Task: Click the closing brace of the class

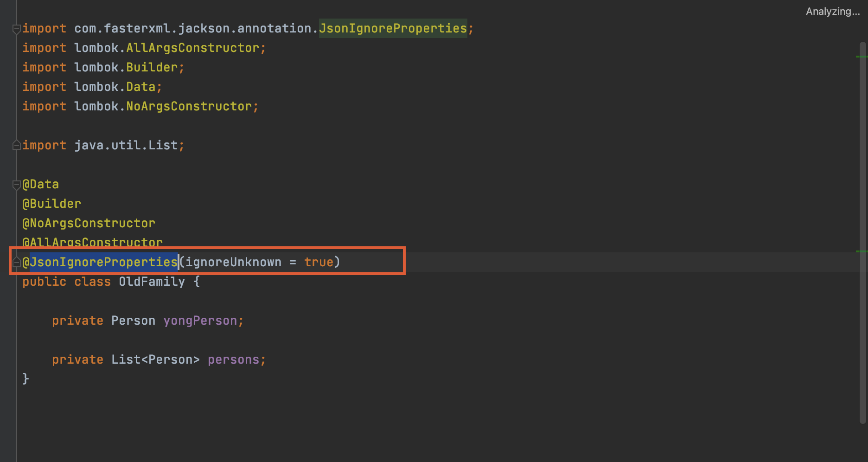Action: [x=26, y=379]
